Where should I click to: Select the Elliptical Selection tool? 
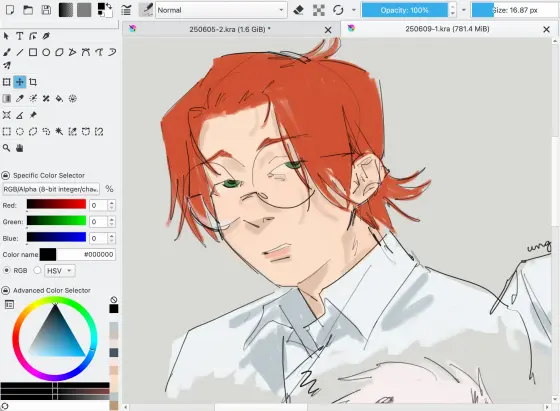point(20,131)
